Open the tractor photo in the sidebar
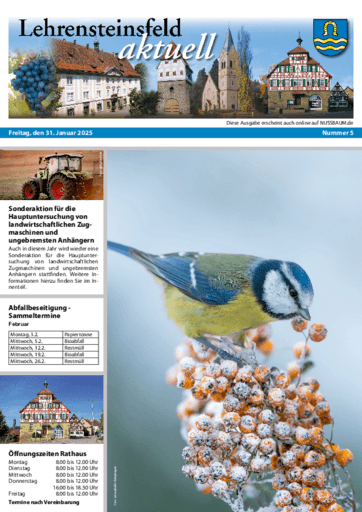Viewport: 362px width, 512px height. [52, 175]
